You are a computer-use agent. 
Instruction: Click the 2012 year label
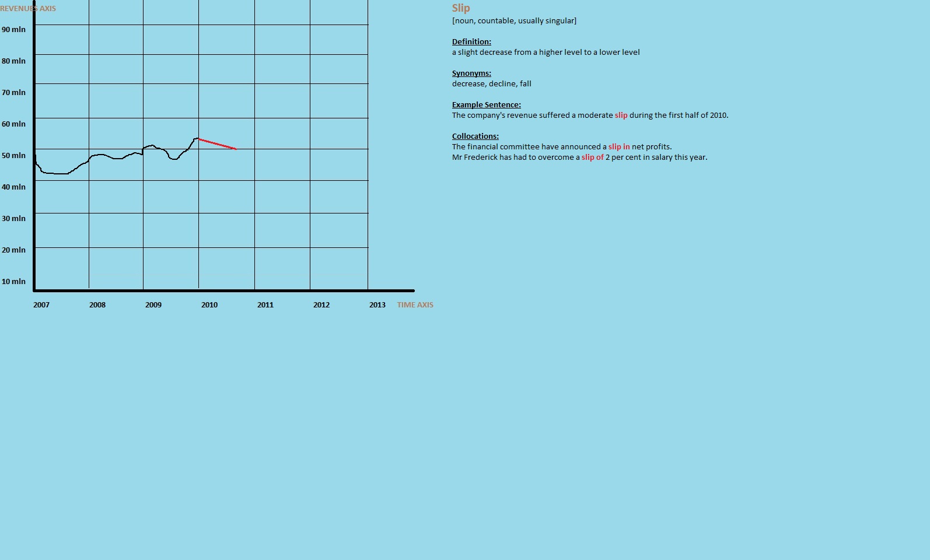[x=321, y=304]
